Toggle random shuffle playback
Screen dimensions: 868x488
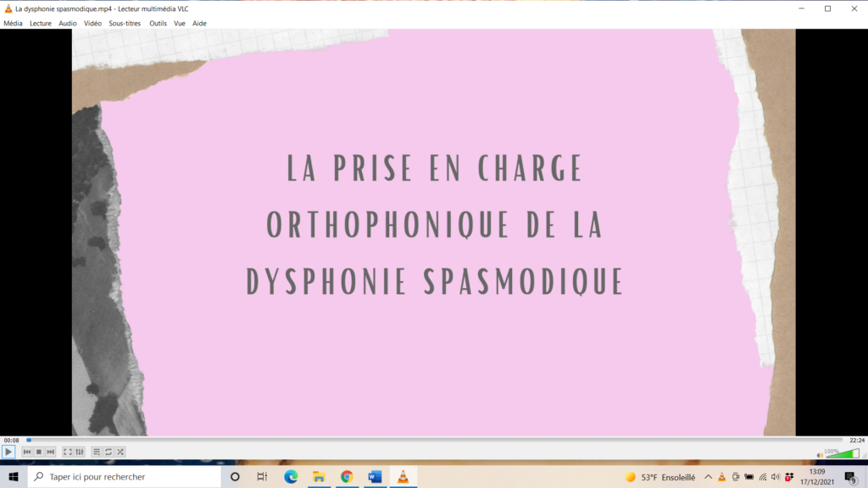pyautogui.click(x=120, y=452)
